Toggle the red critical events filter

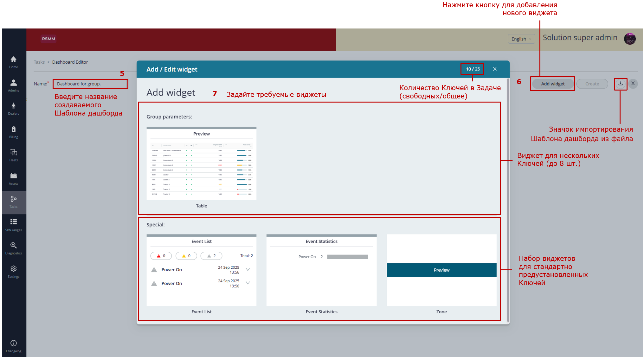tap(161, 256)
